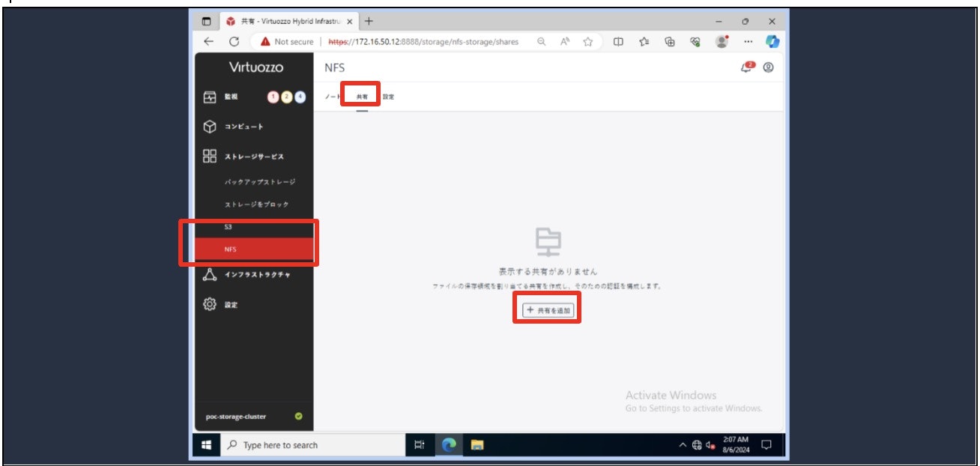Select the Virtuozzo Hybrid Infrastructure browser tab

[288, 21]
